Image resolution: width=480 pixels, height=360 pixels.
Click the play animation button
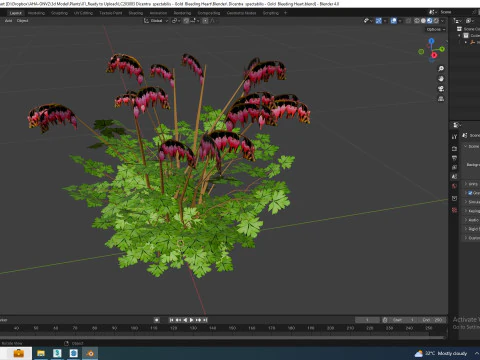tap(192, 320)
